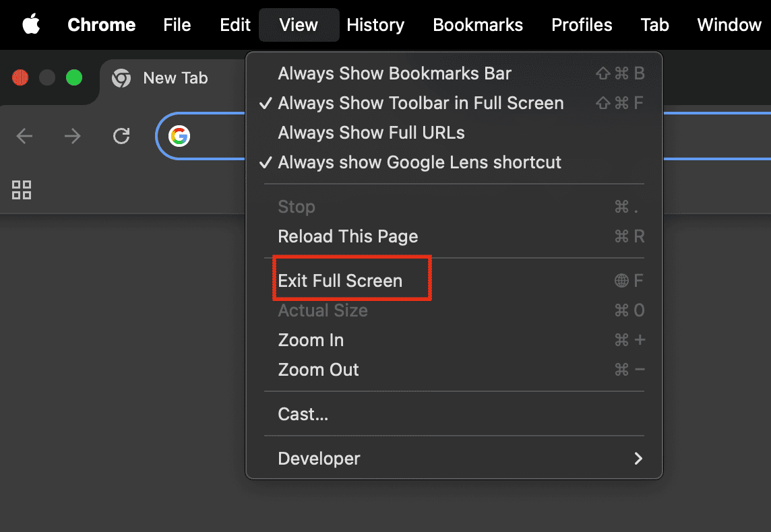771x532 pixels.
Task: Enable Always Show Bookmarks Bar
Action: click(394, 73)
